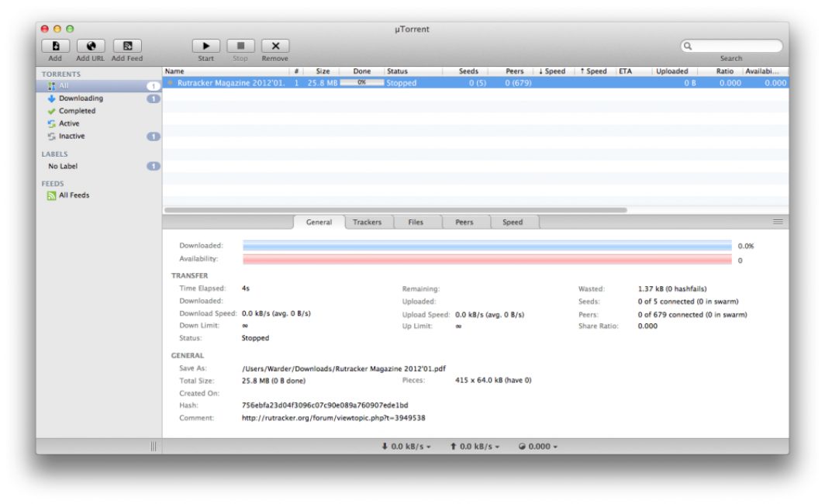The height and width of the screenshot is (504, 825).
Task: Click the Completed green checkmark icon
Action: click(x=51, y=111)
